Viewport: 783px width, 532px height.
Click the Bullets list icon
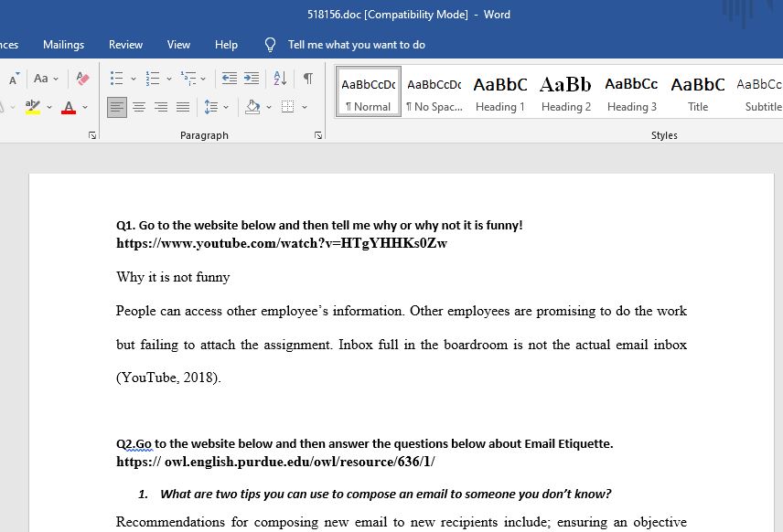point(117,79)
